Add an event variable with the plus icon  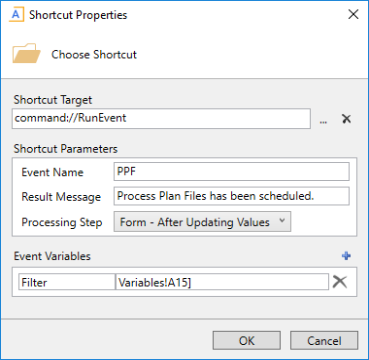[347, 256]
